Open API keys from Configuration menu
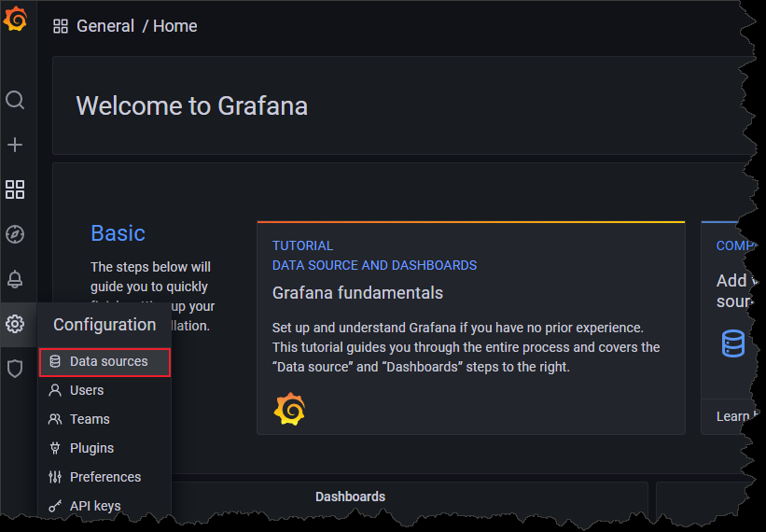The image size is (766, 532). click(95, 506)
